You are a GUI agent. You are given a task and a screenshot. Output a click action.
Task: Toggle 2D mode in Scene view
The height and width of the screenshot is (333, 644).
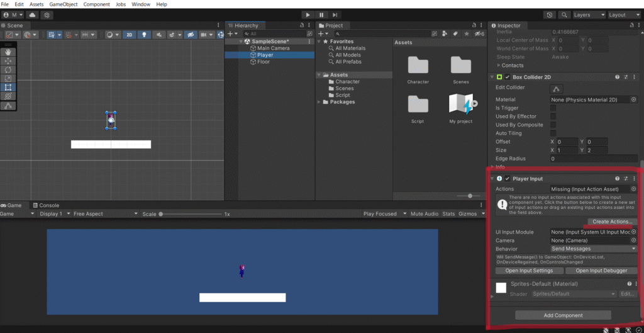pyautogui.click(x=129, y=35)
